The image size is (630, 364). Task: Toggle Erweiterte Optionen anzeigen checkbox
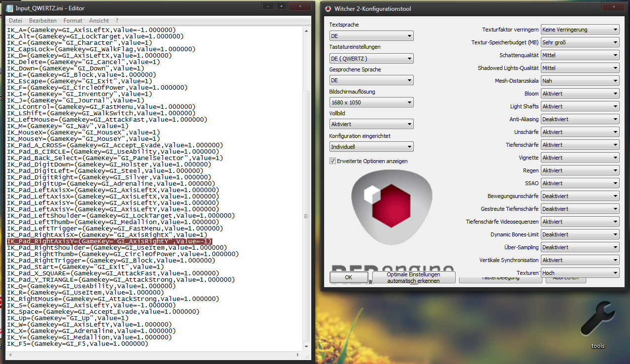333,161
